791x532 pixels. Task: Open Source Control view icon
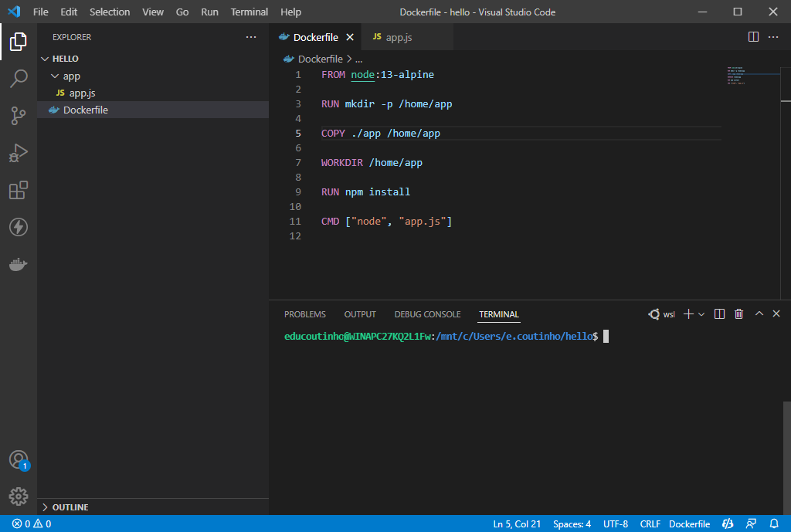19,116
